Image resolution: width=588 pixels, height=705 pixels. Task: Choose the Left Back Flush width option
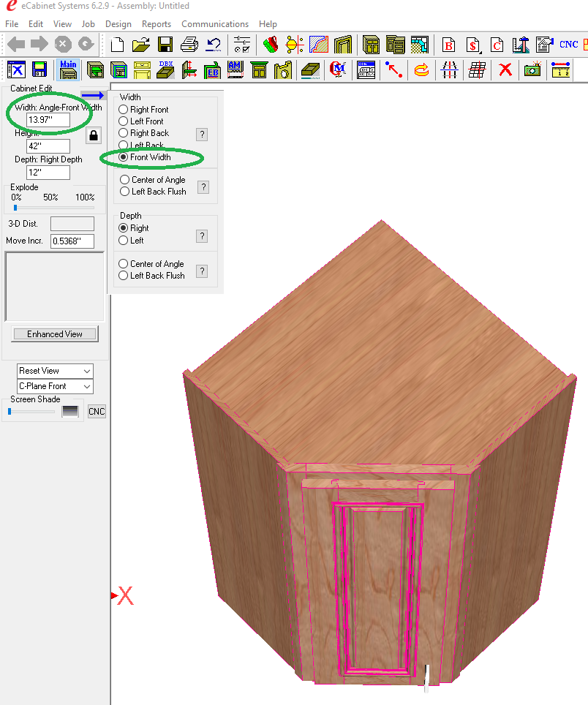point(124,192)
